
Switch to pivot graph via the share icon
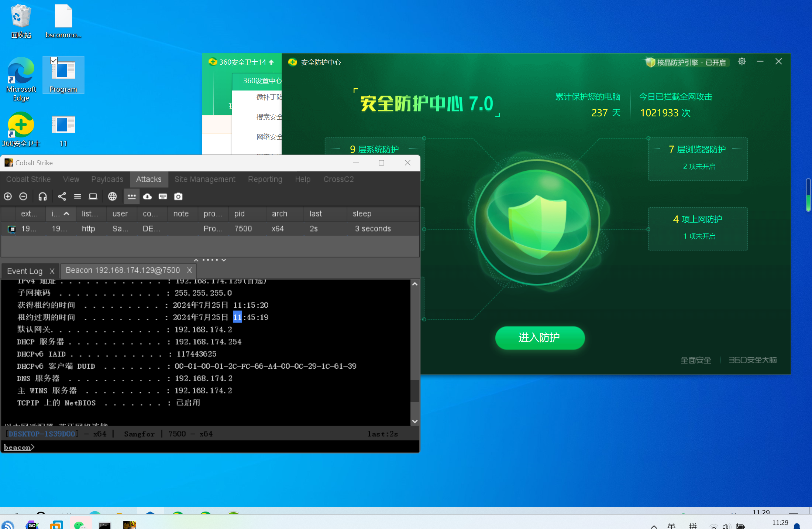click(x=62, y=197)
